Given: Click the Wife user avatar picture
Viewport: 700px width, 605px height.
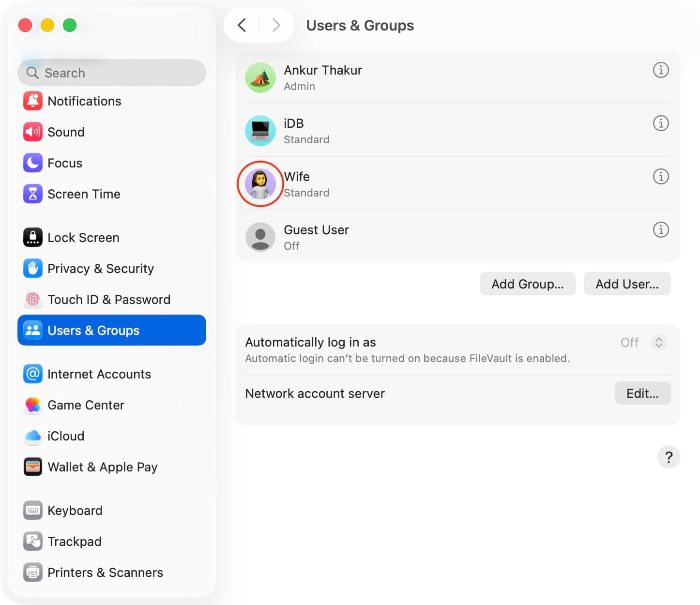Looking at the screenshot, I should 260,184.
